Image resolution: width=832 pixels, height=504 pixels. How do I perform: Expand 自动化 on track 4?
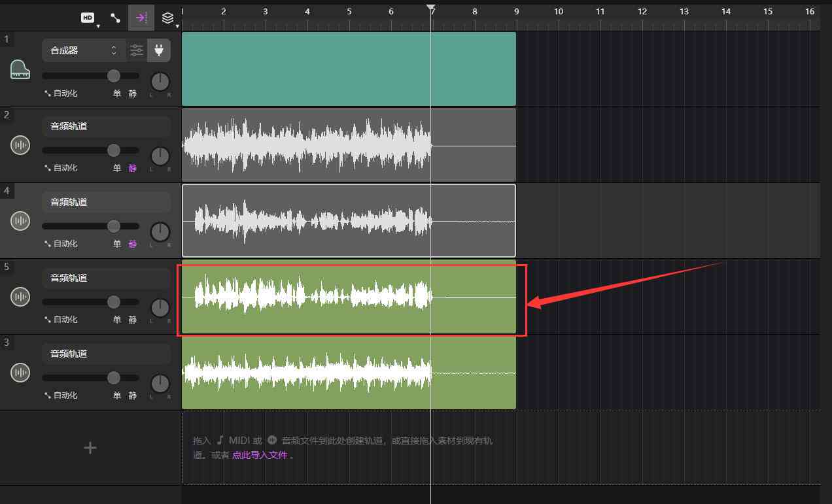(61, 244)
